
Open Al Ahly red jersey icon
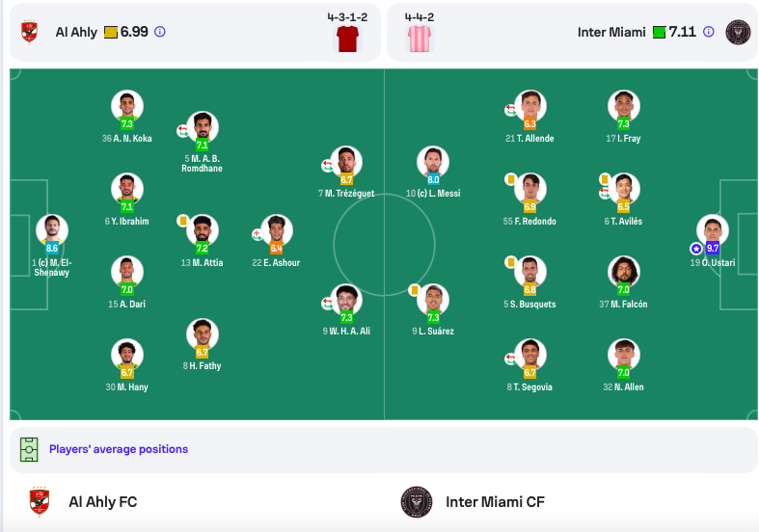[x=347, y=40]
